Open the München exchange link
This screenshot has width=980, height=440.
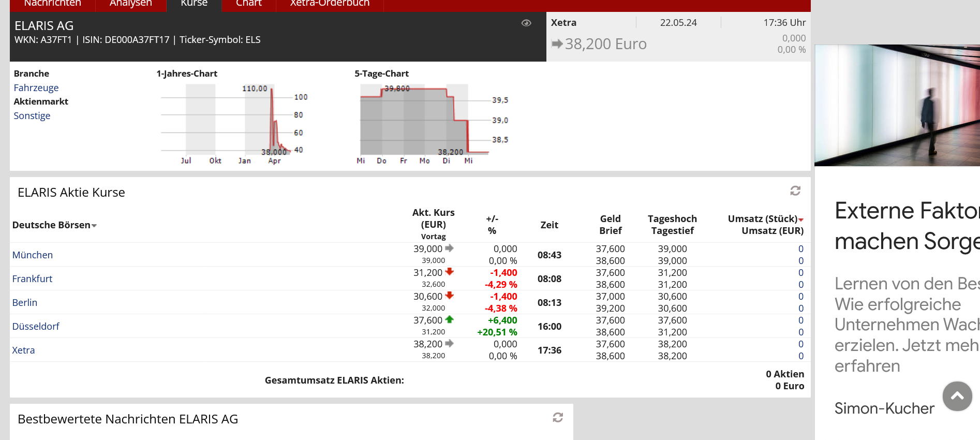32,255
